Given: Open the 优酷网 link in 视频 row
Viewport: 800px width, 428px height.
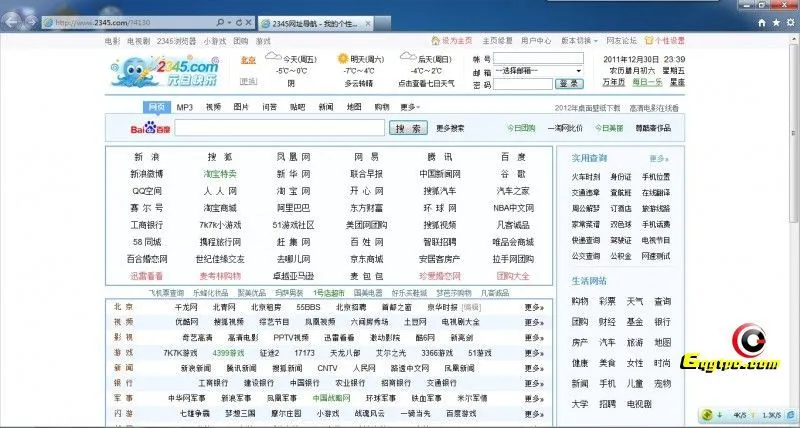Looking at the screenshot, I should pos(187,322).
